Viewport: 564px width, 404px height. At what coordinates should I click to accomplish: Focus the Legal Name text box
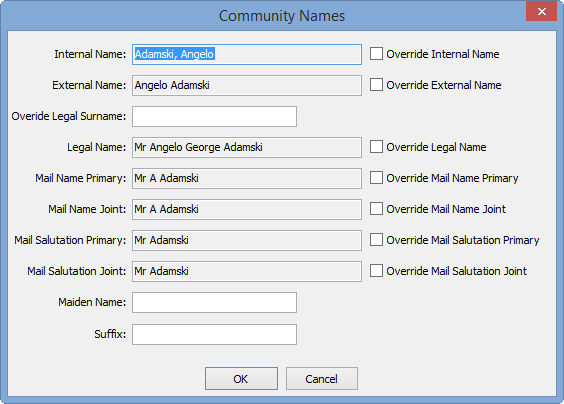(247, 147)
